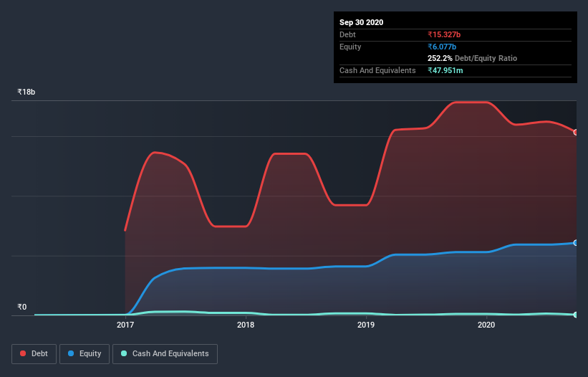
Task: Select the 2017 x-axis label
Action: [x=125, y=325]
